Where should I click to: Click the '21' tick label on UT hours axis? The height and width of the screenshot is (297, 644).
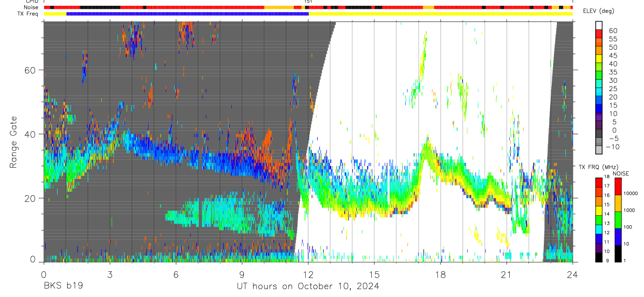507,274
